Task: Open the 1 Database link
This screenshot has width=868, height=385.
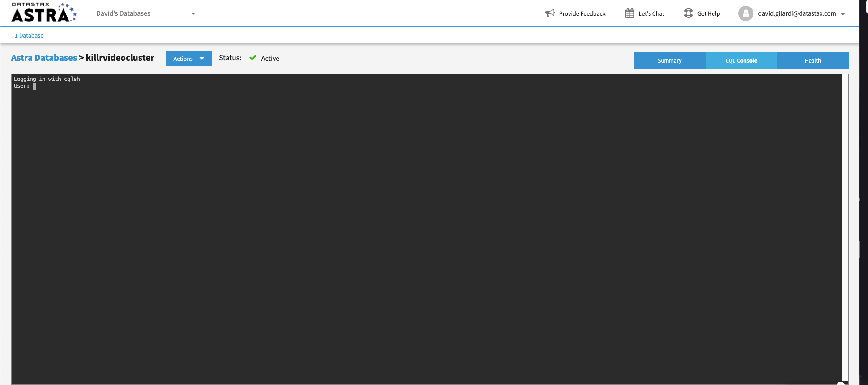Action: (x=29, y=35)
